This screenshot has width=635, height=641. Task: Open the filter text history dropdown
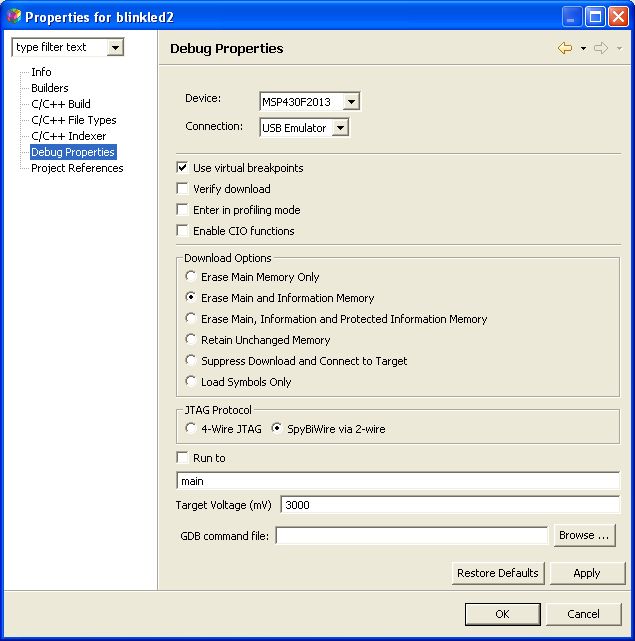point(115,48)
